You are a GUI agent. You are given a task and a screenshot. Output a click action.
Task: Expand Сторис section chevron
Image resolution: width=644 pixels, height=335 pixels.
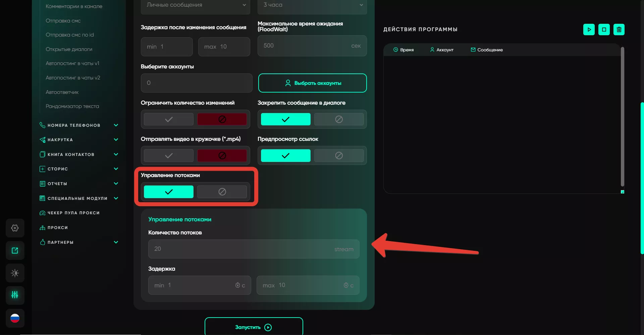coord(116,169)
